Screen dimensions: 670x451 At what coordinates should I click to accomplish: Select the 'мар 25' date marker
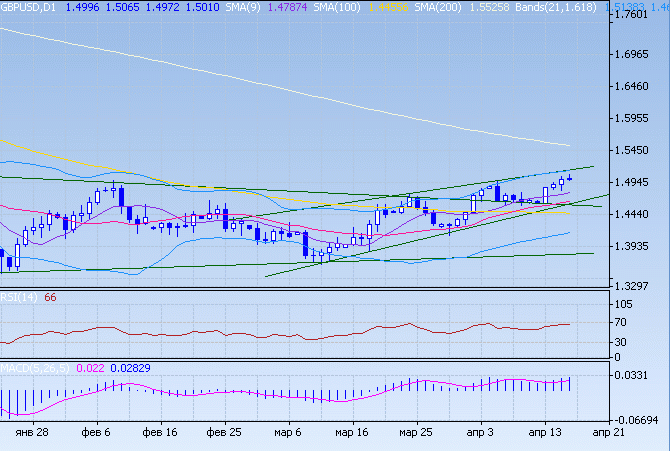(415, 432)
